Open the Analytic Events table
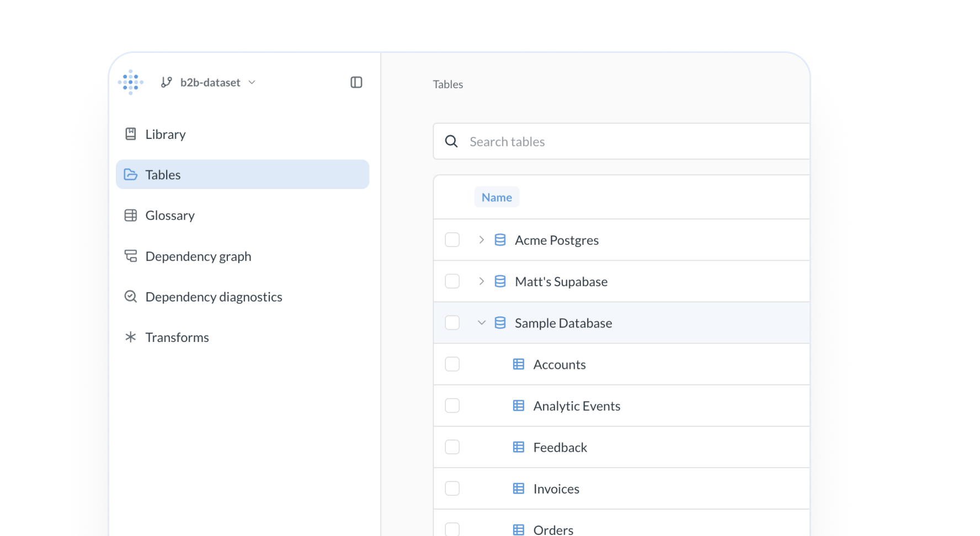 [x=577, y=405]
